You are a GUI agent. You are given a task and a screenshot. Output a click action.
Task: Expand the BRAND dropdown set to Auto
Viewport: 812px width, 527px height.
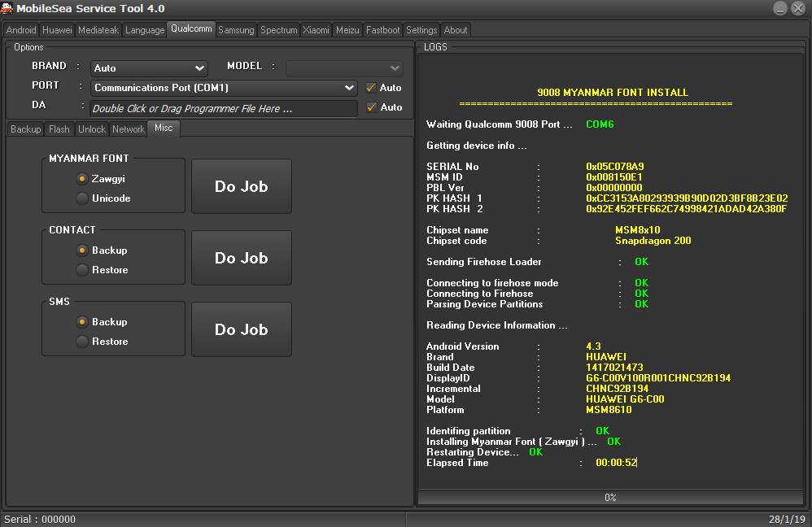pyautogui.click(x=149, y=68)
